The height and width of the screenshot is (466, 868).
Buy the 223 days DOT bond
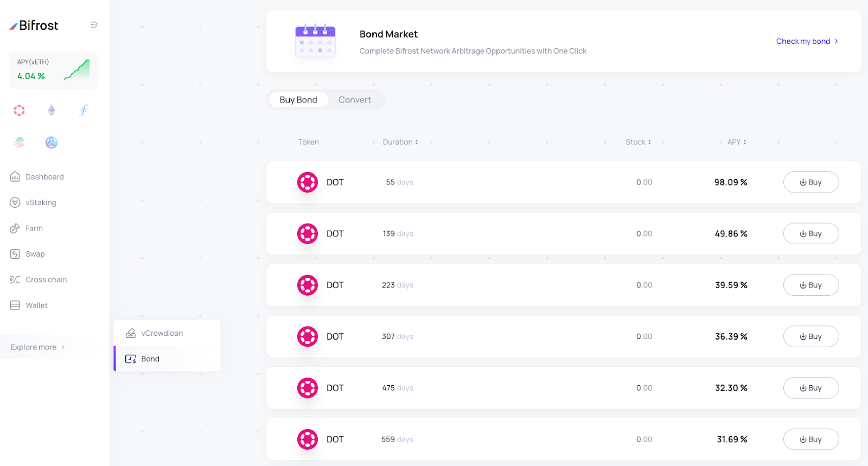point(811,285)
